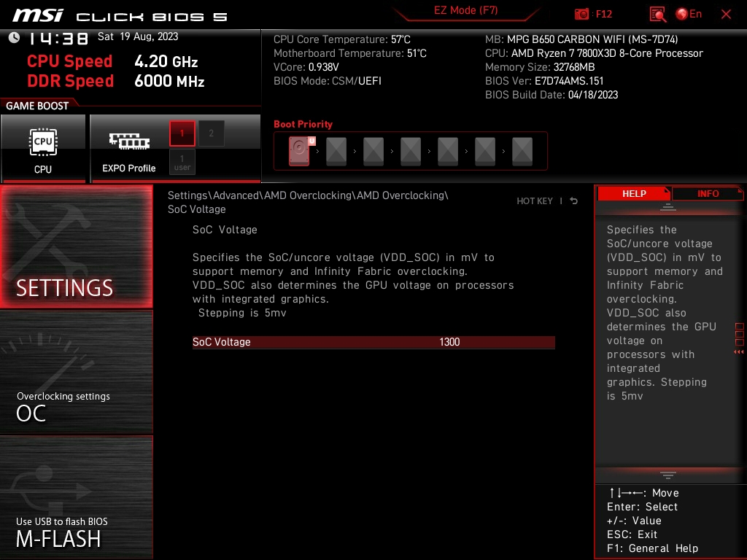Click the 'CPU Core Temperature: 57°C' reading
This screenshot has height=560, width=747.
341,39
